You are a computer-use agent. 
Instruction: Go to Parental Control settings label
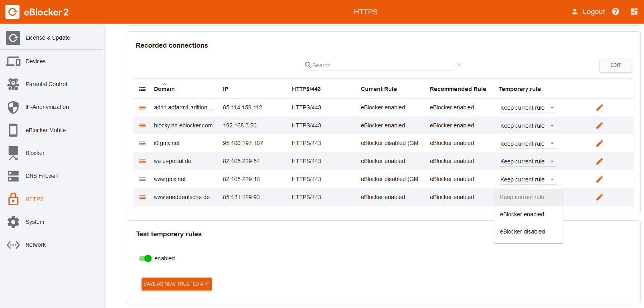click(47, 84)
